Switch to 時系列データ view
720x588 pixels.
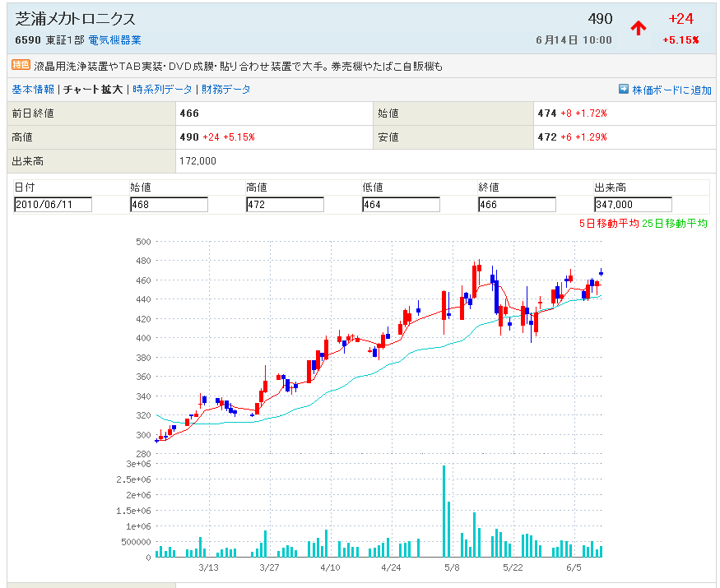162,90
